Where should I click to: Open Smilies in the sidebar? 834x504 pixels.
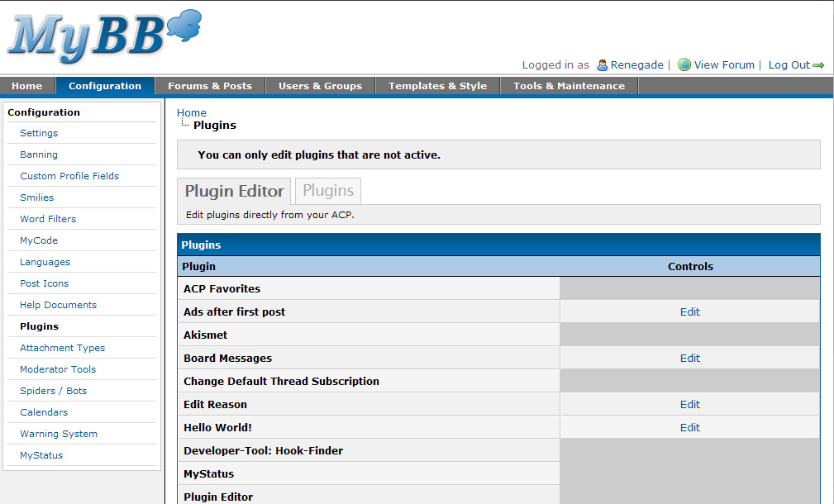[x=36, y=197]
